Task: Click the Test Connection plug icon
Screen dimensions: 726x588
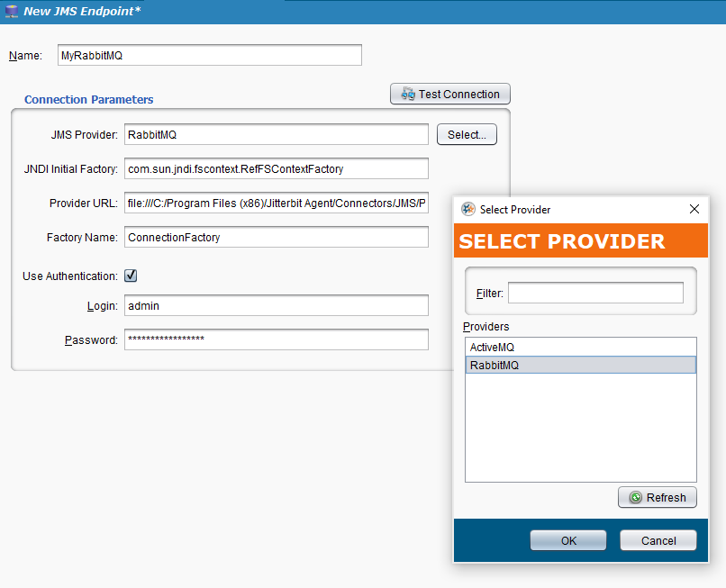Action: click(x=408, y=94)
